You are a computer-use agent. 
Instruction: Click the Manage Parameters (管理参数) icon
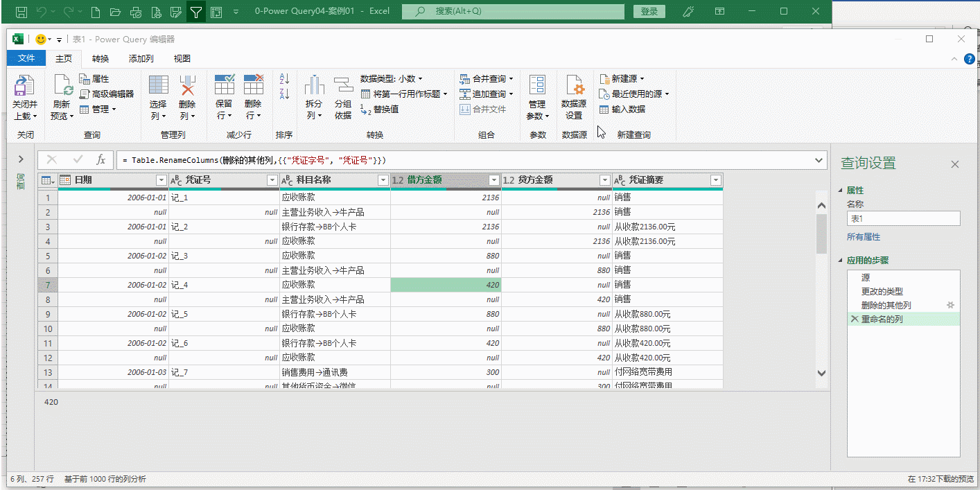537,85
